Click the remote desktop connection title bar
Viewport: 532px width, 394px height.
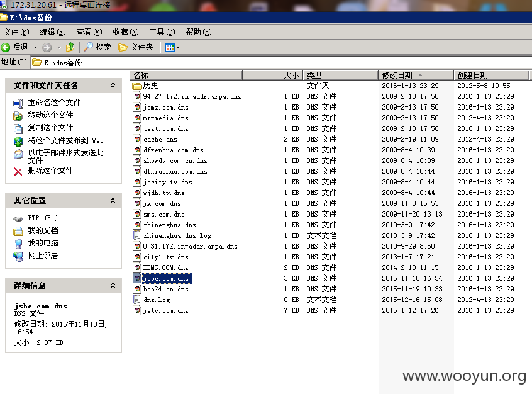[266, 5]
